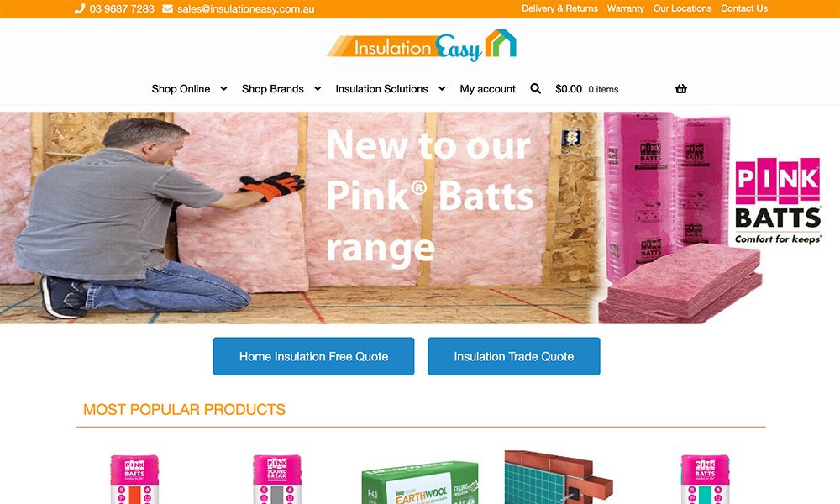
Task: Expand the Shop Online dropdown arrow
Action: click(x=224, y=89)
